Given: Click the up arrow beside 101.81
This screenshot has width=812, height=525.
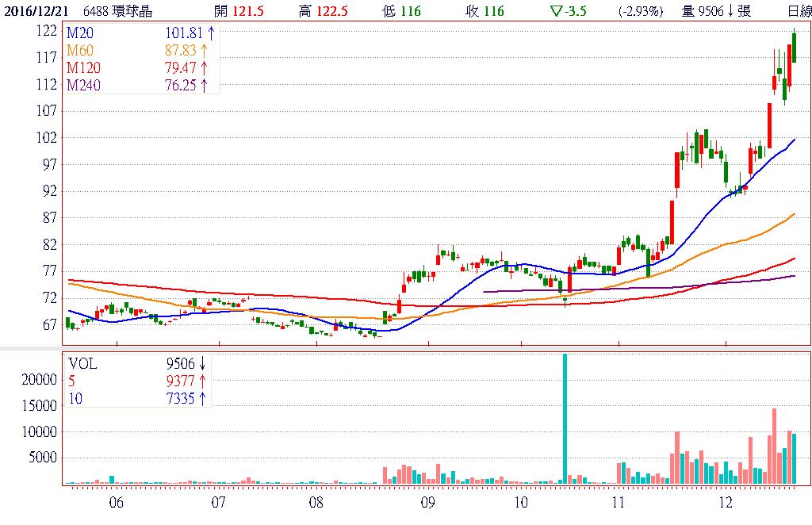Looking at the screenshot, I should click(x=211, y=33).
